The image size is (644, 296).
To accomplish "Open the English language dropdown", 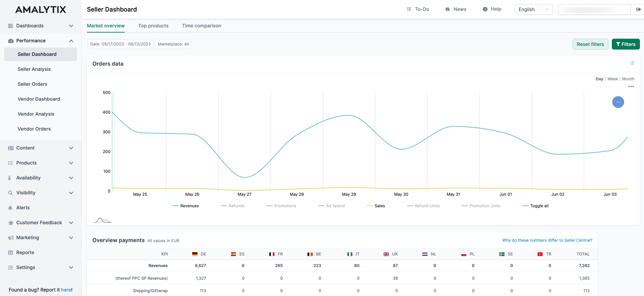I will (x=533, y=10).
